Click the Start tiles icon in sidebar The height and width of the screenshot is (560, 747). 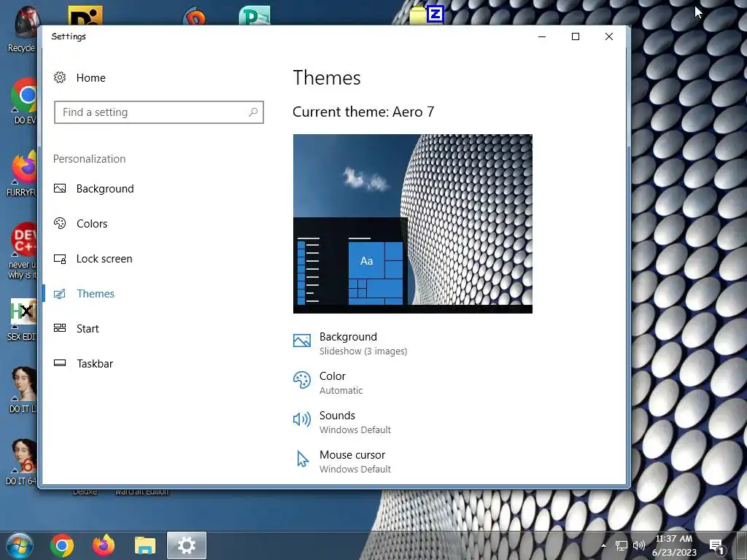[60, 328]
